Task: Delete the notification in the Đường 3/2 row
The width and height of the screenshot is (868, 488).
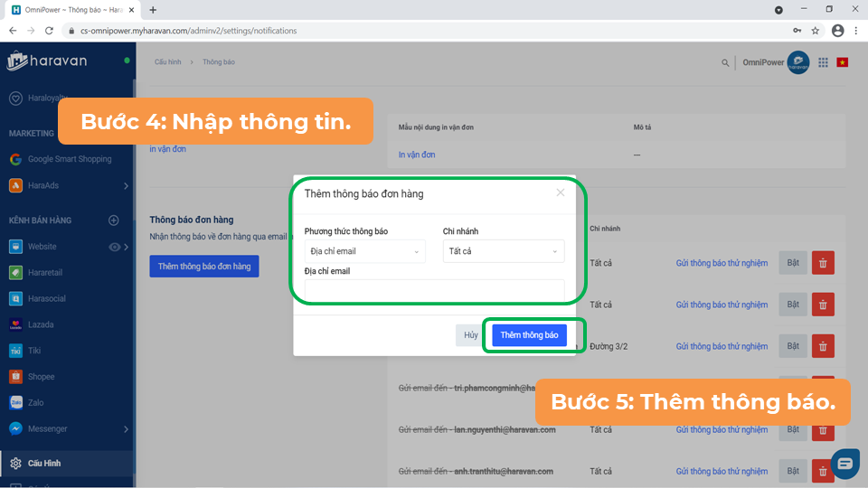Action: point(823,346)
